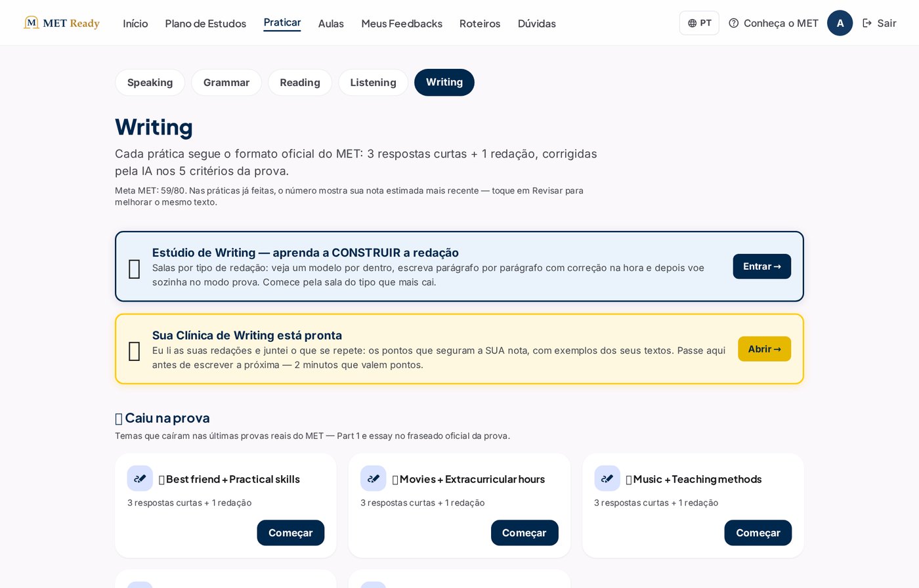The width and height of the screenshot is (919, 588).
Task: Open the Listening practice tab
Action: tap(374, 83)
